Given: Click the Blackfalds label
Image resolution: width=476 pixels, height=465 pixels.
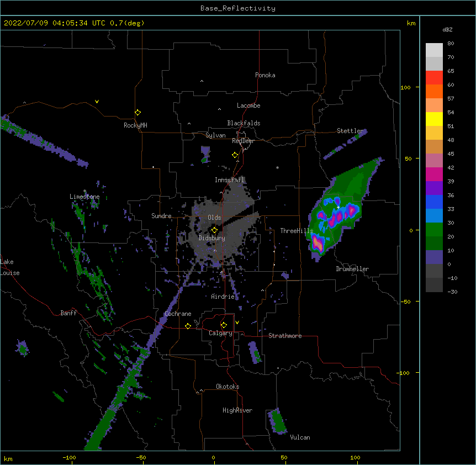Looking at the screenshot, I should point(244,123).
